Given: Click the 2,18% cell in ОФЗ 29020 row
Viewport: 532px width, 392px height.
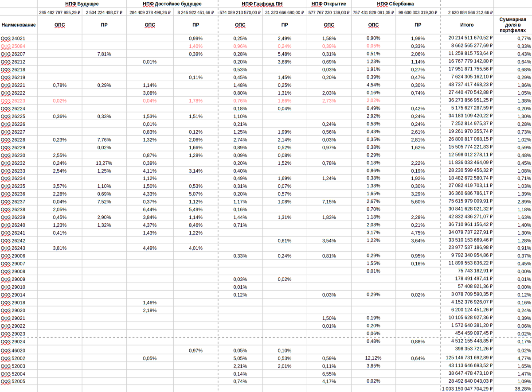Looking at the screenshot, I should pyautogui.click(x=150, y=310).
